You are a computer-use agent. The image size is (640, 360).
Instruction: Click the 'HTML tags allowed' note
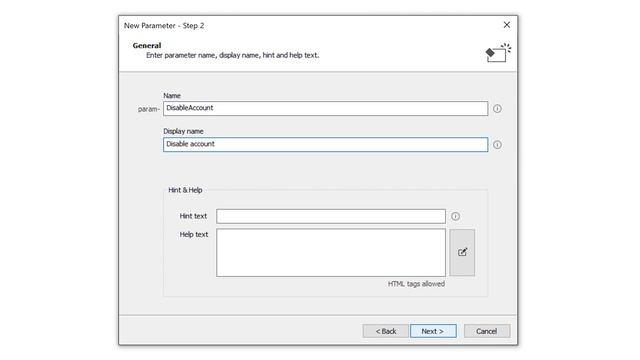pos(416,284)
